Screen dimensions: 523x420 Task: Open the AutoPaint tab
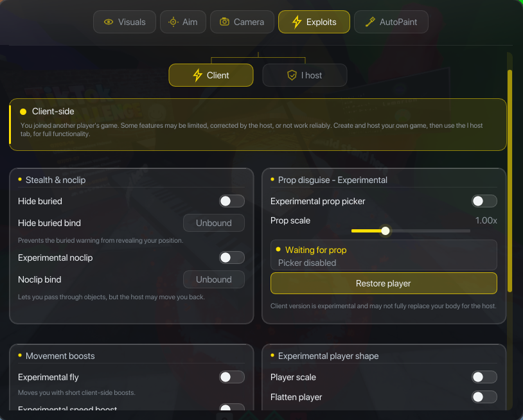pos(391,22)
